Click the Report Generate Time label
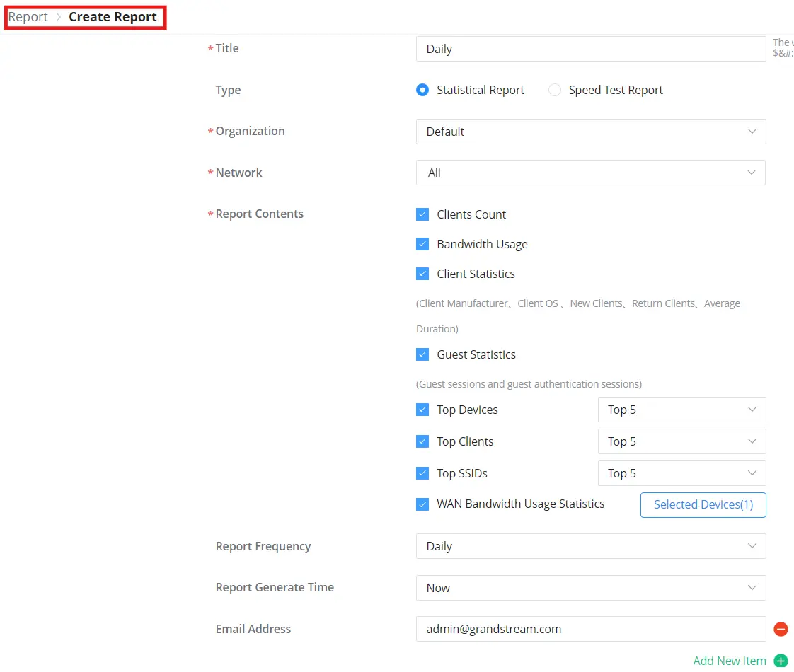Image resolution: width=794 pixels, height=672 pixels. point(275,588)
